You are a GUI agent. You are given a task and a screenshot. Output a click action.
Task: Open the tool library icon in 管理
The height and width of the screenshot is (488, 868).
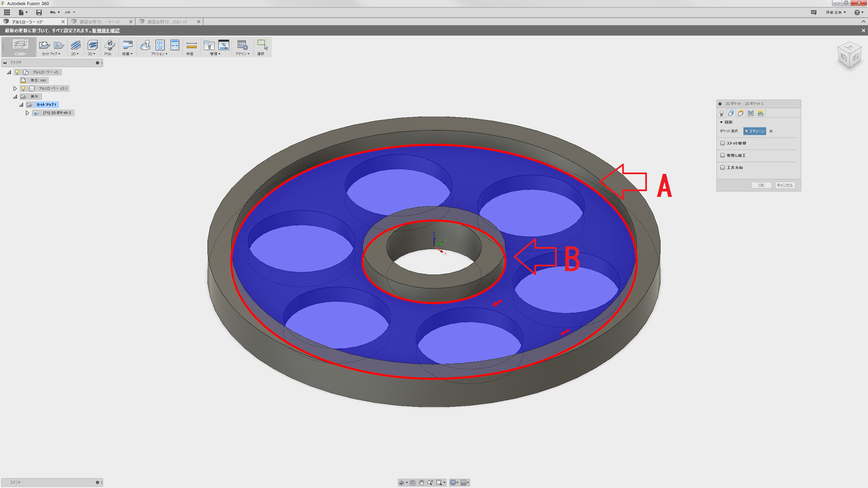209,45
